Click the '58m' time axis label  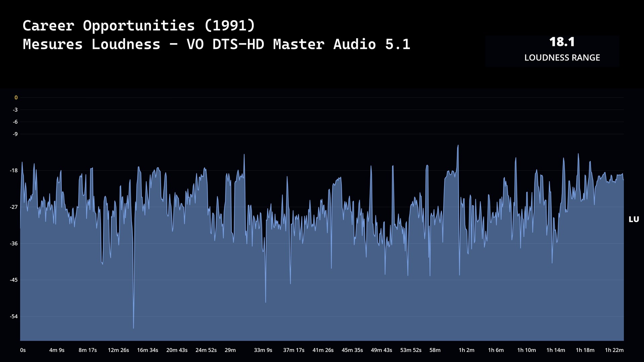coord(435,350)
